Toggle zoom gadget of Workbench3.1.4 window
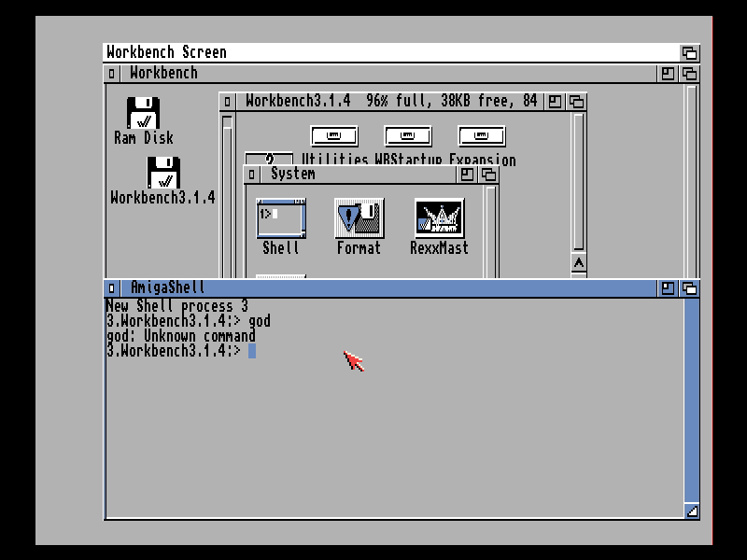747x560 pixels. [x=556, y=101]
